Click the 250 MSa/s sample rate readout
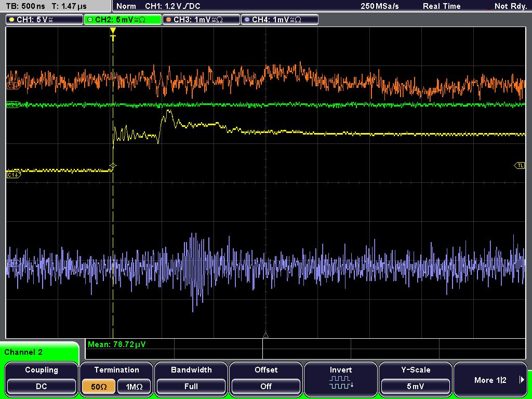This screenshot has height=399, width=532. 380,6
